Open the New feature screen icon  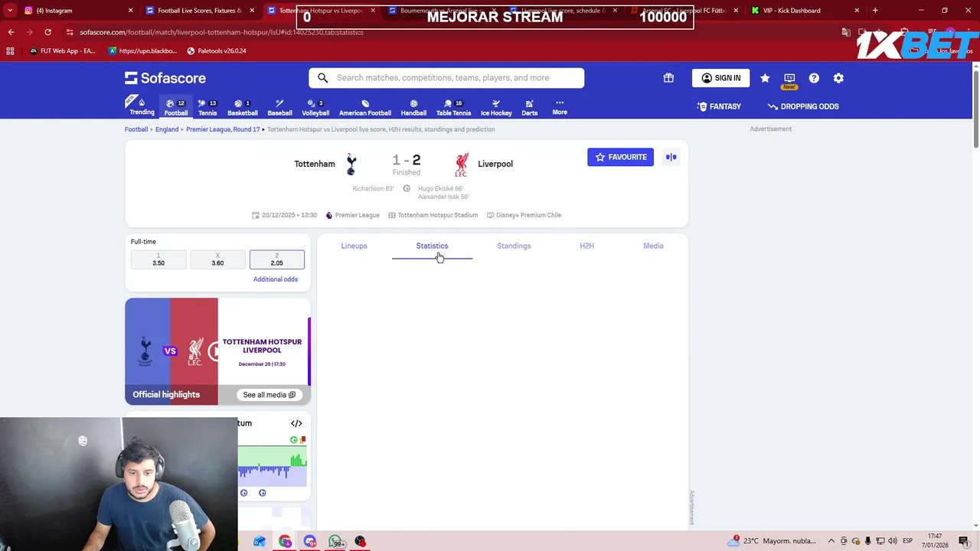coord(789,80)
